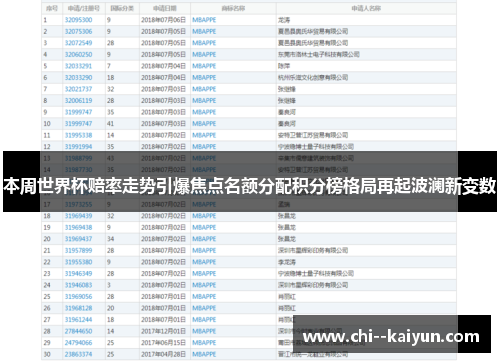Select the date 2017年06月15日 in row 29
Viewport: 500px width, 362px height.
[163, 343]
